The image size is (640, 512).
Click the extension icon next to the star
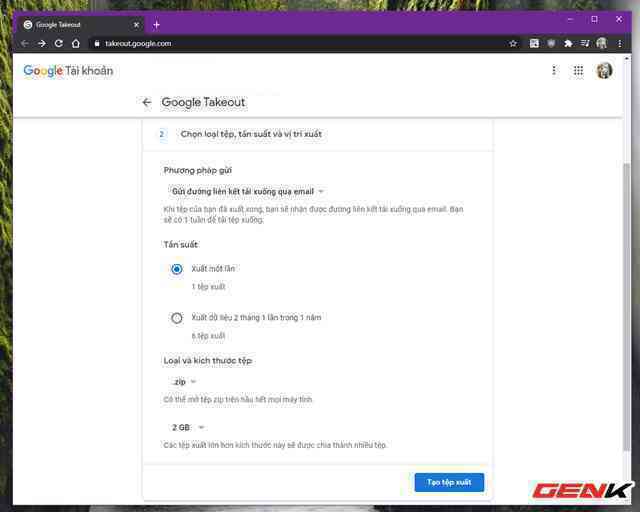534,43
